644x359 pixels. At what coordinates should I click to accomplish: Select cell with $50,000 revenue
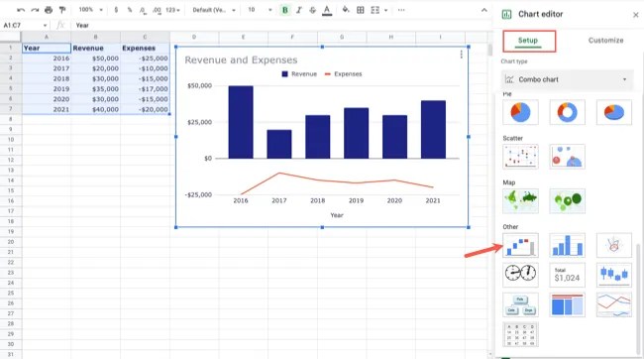click(96, 59)
